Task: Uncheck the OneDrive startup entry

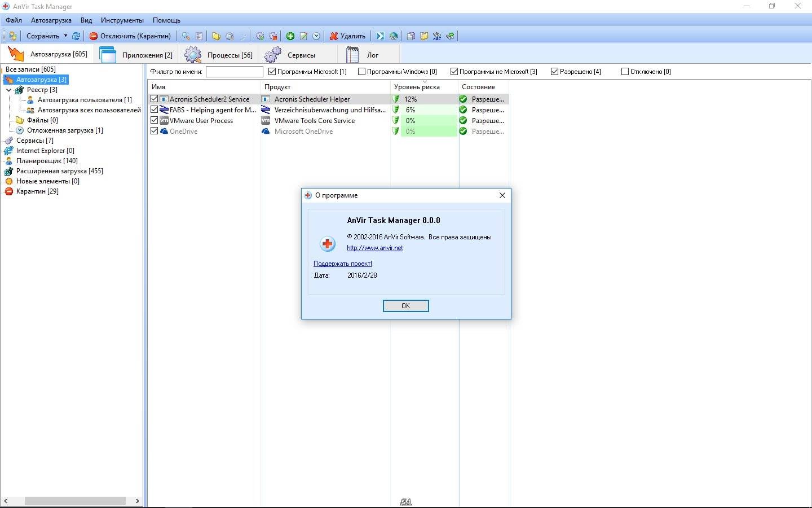Action: [155, 131]
